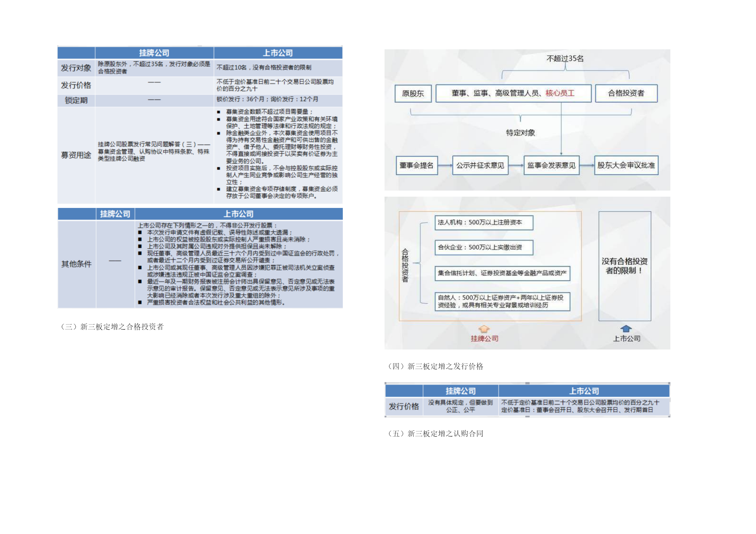Select cell 没有具体规定，但要做到公正、公平

[x=460, y=406]
